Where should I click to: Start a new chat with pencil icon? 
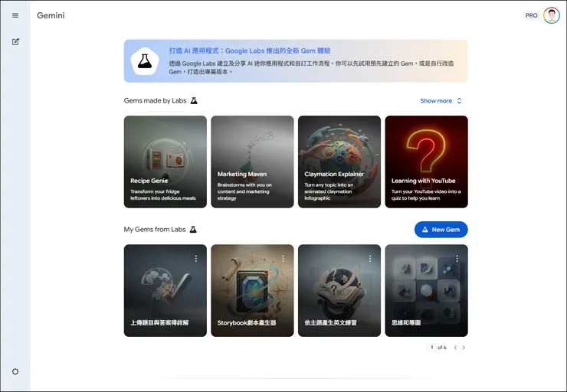tap(15, 41)
